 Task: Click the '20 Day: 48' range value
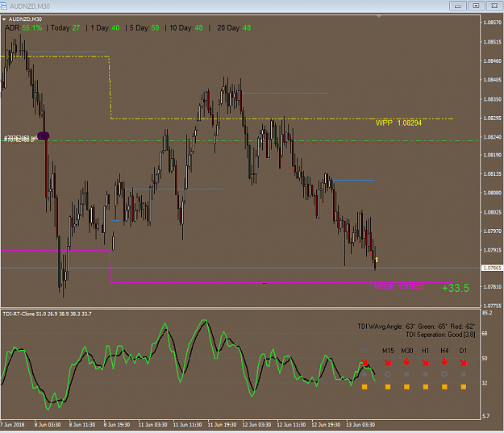(x=234, y=28)
